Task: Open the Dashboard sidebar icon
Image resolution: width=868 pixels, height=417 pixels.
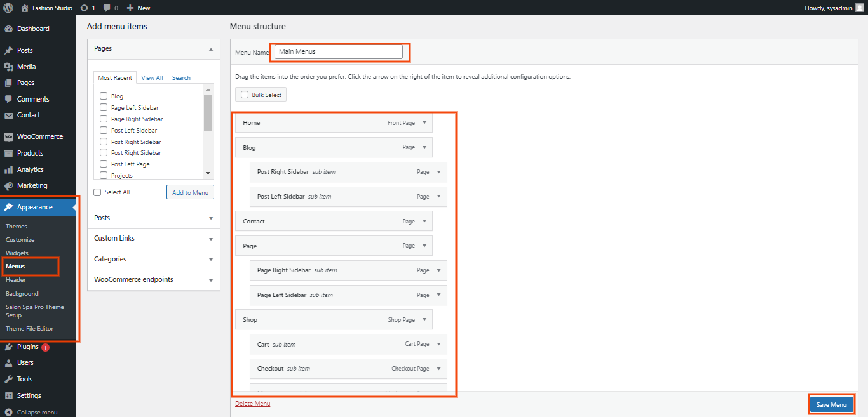Action: [8, 29]
